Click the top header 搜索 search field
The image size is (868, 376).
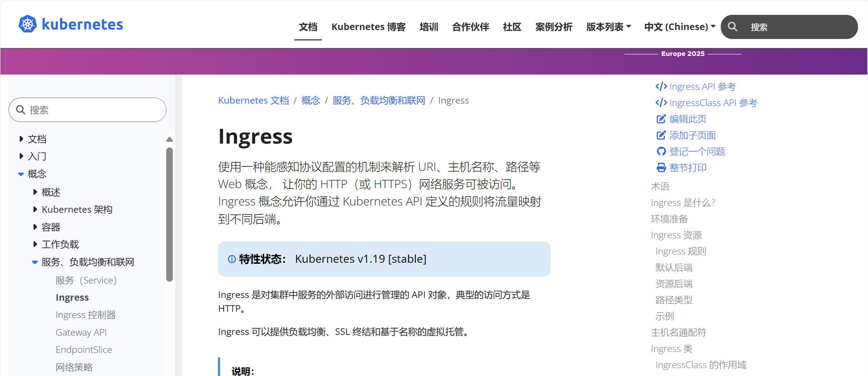coord(789,27)
